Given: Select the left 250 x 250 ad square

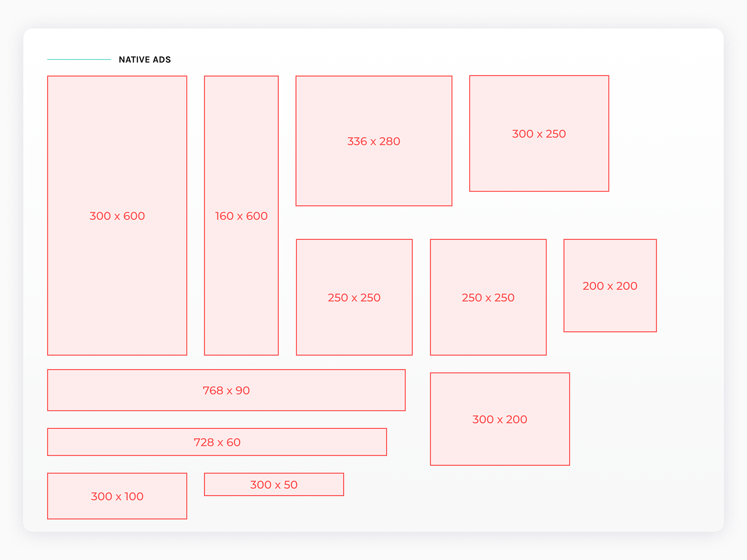Looking at the screenshot, I should 354,297.
